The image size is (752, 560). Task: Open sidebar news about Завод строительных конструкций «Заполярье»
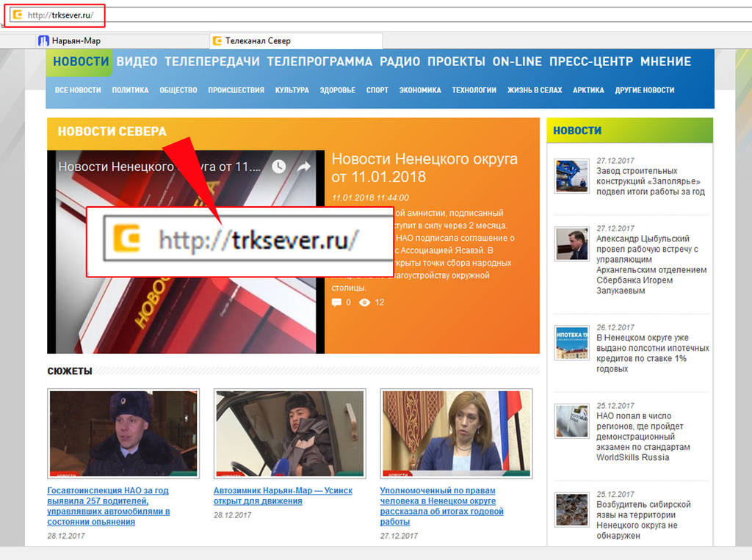(x=651, y=181)
